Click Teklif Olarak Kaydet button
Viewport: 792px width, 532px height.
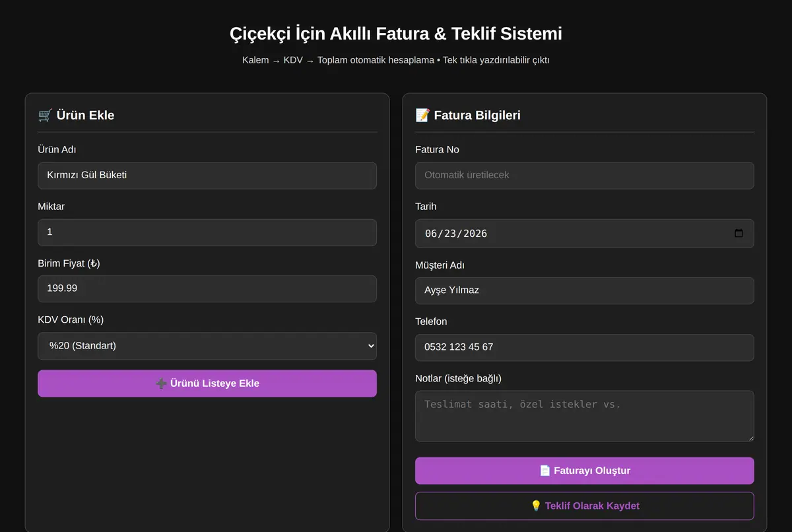pos(585,506)
